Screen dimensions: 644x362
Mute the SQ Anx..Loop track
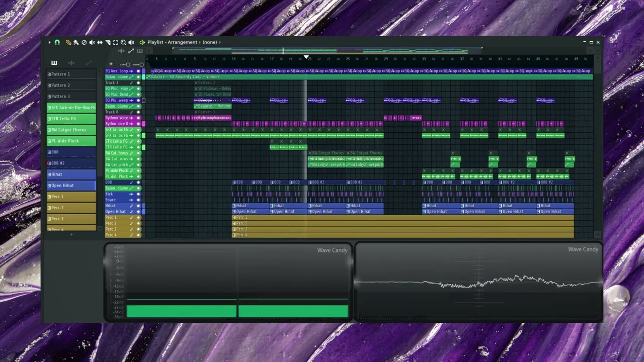[x=138, y=71]
